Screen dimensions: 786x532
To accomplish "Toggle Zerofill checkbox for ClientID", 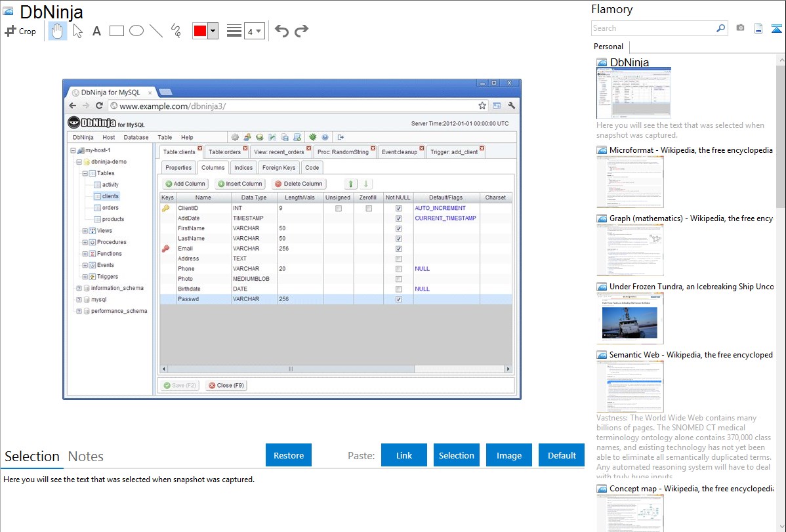I will pos(369,208).
